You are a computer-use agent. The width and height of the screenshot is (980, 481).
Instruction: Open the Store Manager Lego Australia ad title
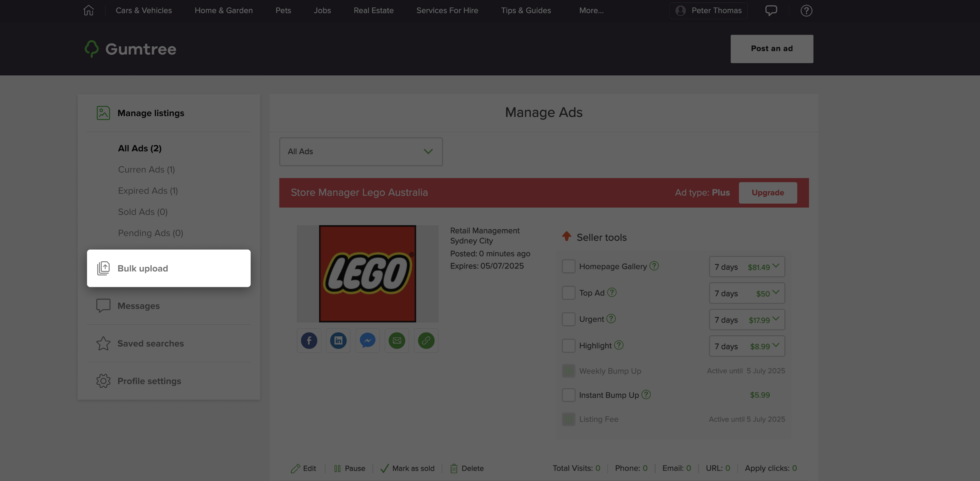[x=359, y=192]
